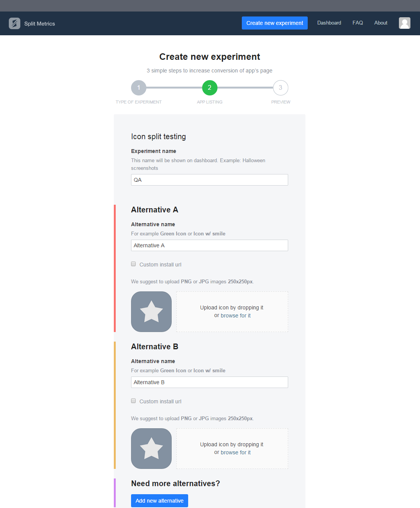
Task: Click browse for it link in Alternative B
Action: [235, 452]
